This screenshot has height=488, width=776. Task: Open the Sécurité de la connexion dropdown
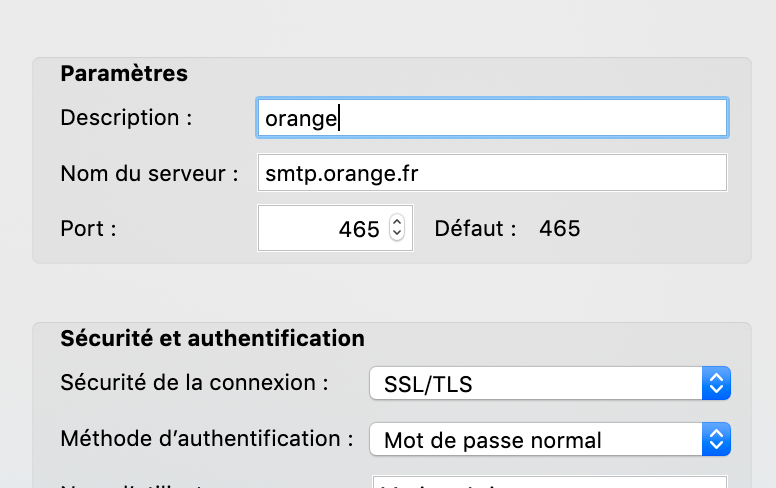click(x=538, y=384)
